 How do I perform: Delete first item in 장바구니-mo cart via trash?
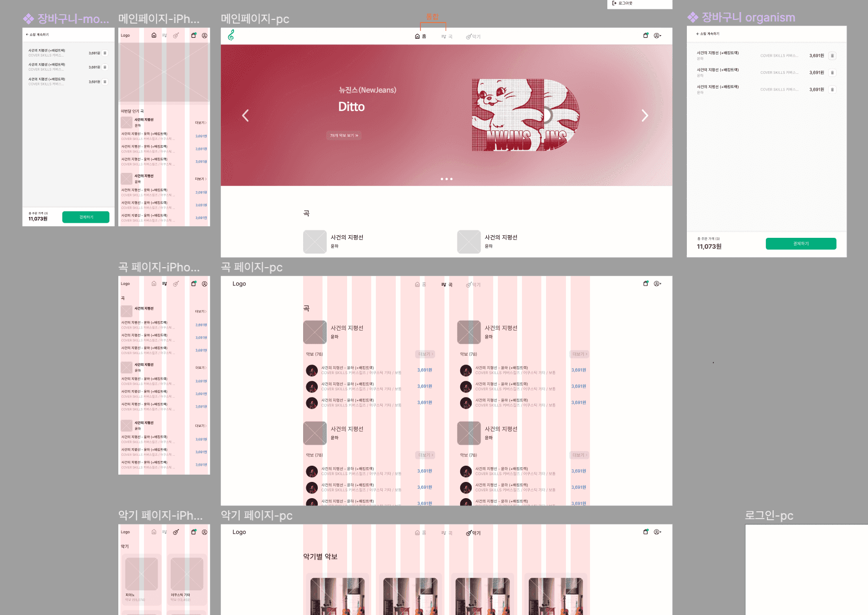(105, 53)
